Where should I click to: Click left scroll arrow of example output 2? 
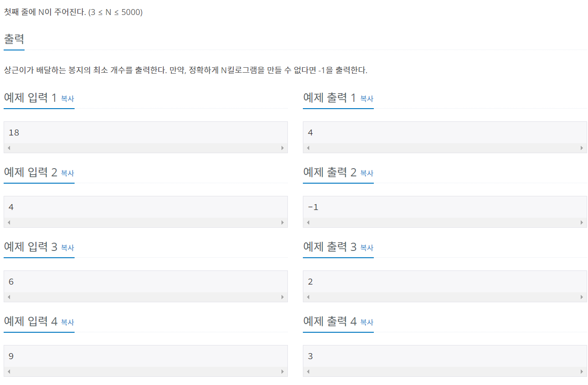point(308,223)
